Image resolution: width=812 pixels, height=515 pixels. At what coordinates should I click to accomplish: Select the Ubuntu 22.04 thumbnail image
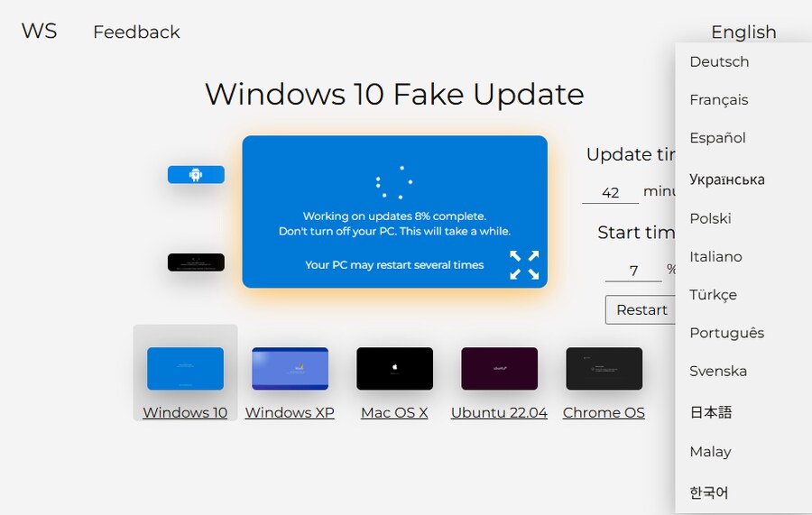click(x=499, y=368)
